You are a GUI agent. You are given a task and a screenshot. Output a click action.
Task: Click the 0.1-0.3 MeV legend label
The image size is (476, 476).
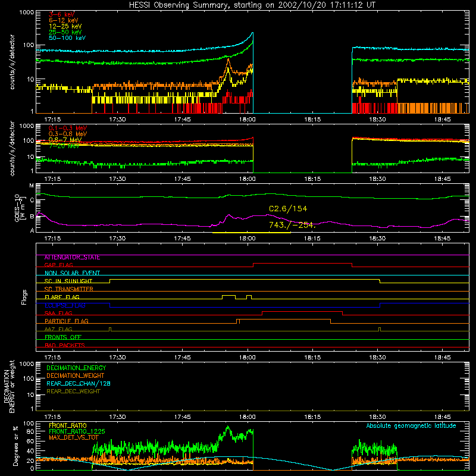[68, 128]
